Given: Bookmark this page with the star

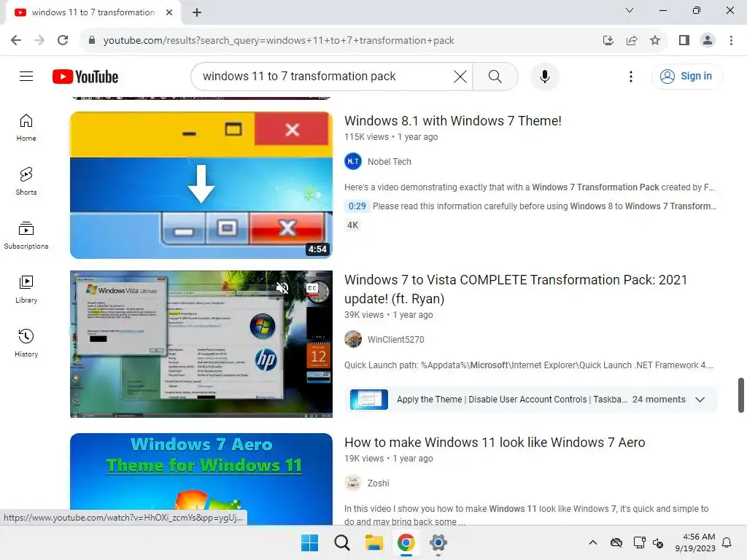Looking at the screenshot, I should [x=655, y=40].
